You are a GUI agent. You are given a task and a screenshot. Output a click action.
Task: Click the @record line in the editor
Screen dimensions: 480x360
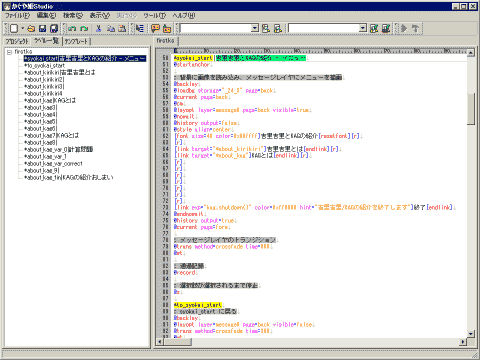point(185,272)
